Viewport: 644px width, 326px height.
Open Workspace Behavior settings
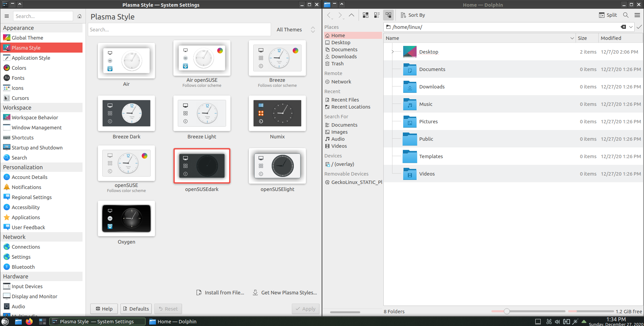[42, 118]
